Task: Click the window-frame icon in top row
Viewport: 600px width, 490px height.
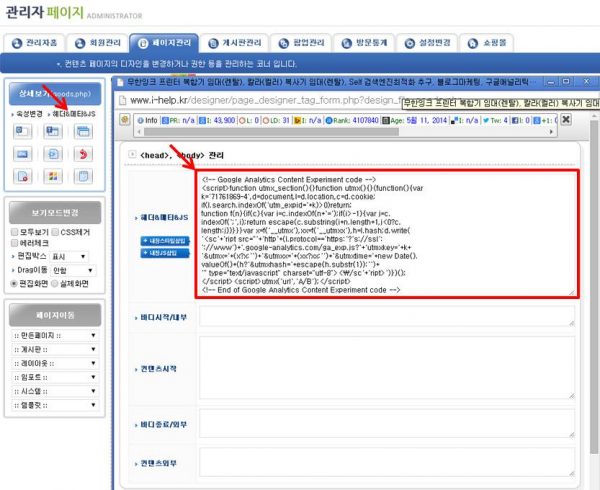Action: click(x=83, y=132)
